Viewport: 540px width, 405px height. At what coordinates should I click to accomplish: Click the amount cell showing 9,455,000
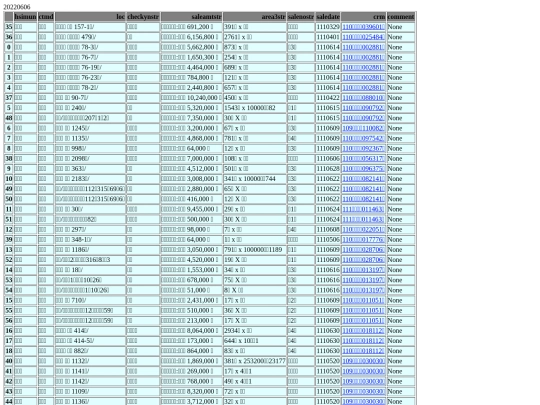point(191,209)
